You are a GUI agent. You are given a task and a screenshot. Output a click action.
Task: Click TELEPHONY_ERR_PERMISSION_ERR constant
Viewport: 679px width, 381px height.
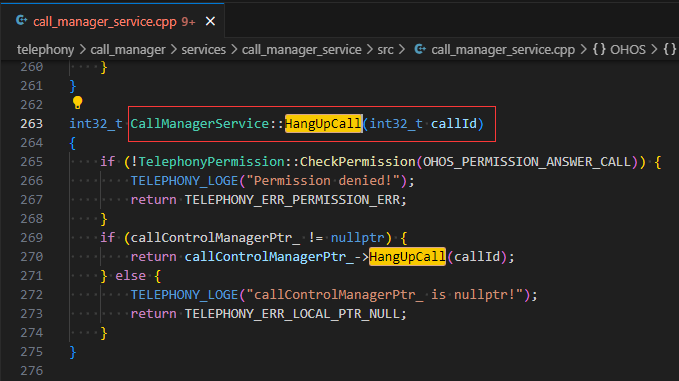(292, 200)
